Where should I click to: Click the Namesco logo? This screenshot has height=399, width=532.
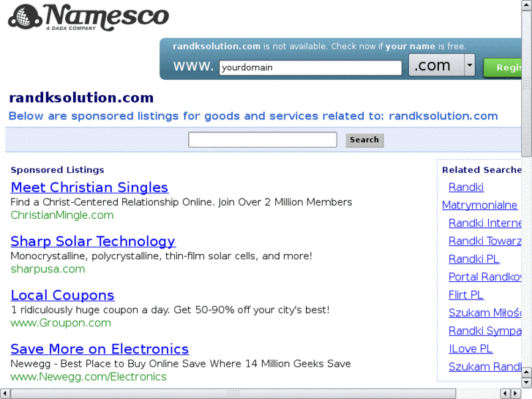coord(89,17)
